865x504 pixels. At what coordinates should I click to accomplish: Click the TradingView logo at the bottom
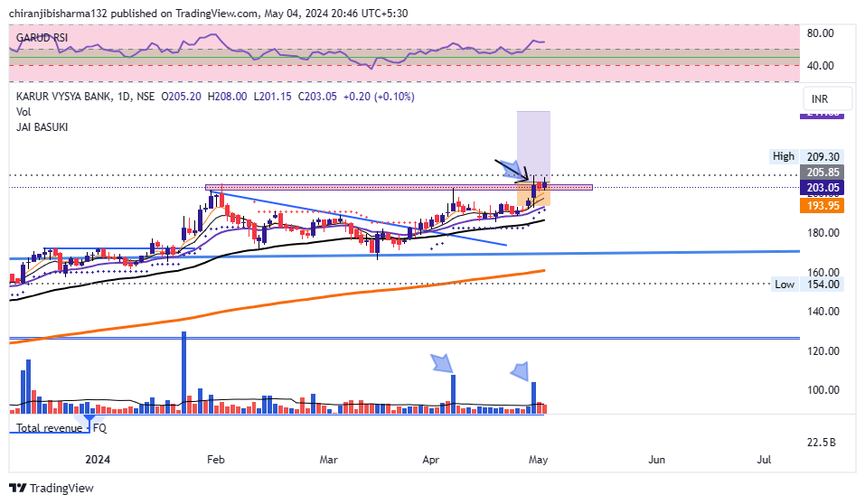[x=52, y=488]
